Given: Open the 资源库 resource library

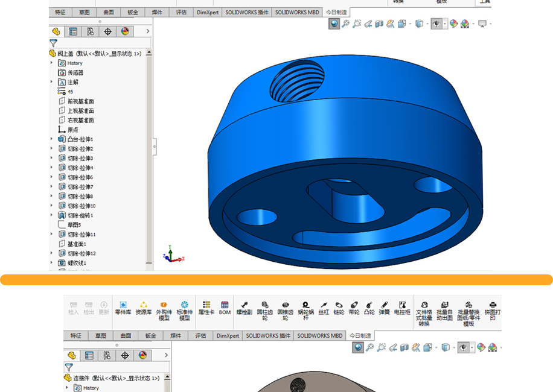Looking at the screenshot, I should (x=144, y=308).
